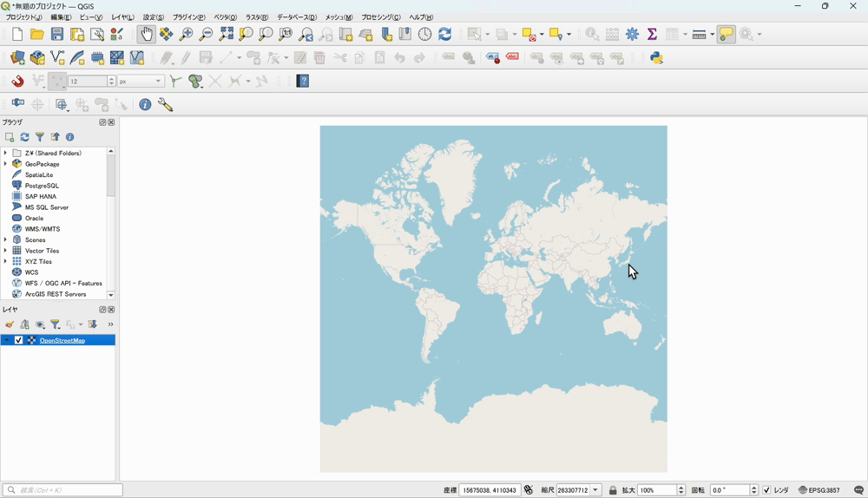
Task: Click the wrench settings toolbar icon
Action: click(x=165, y=105)
